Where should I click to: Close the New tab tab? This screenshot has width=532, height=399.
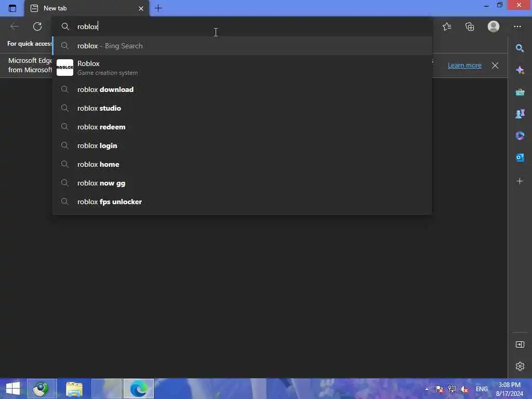click(x=141, y=8)
